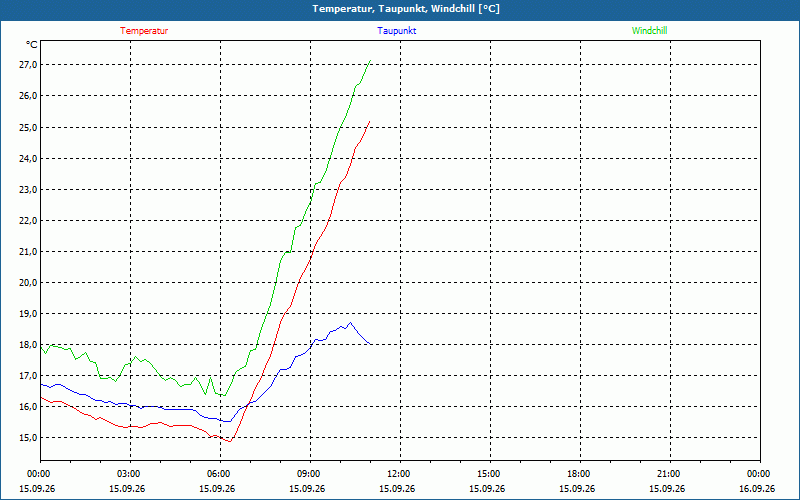The width and height of the screenshot is (800, 500).
Task: Click the 20,0 y-axis value
Action: pyautogui.click(x=27, y=283)
